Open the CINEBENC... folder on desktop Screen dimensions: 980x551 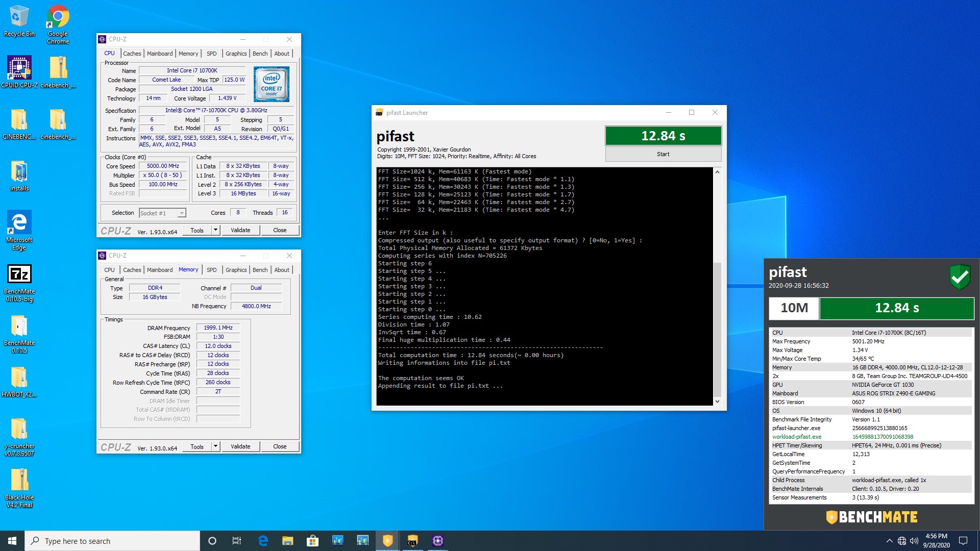tap(19, 124)
